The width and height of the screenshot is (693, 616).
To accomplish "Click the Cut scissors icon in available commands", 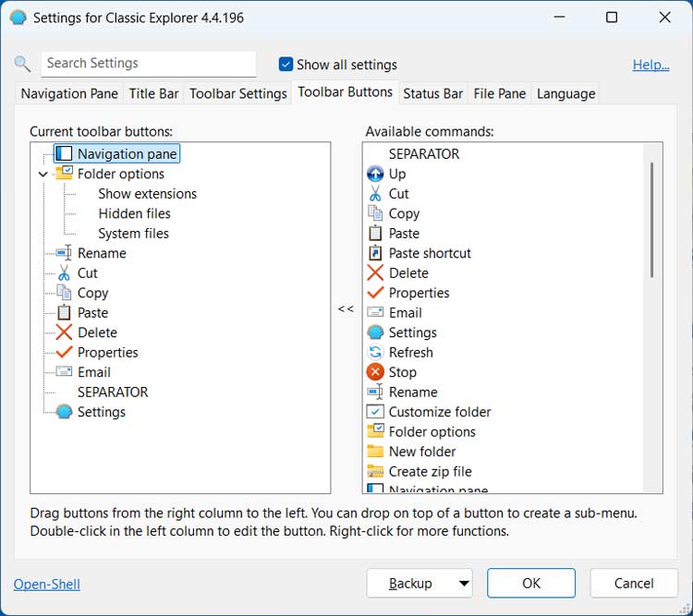I will tap(375, 193).
